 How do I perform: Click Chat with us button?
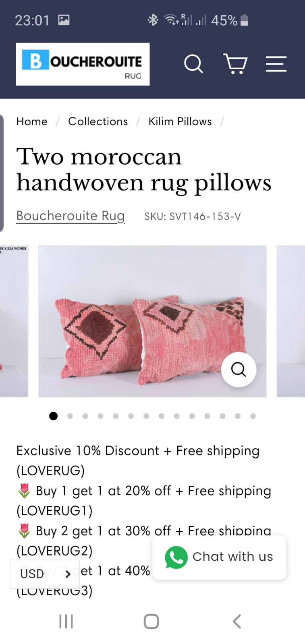219,557
